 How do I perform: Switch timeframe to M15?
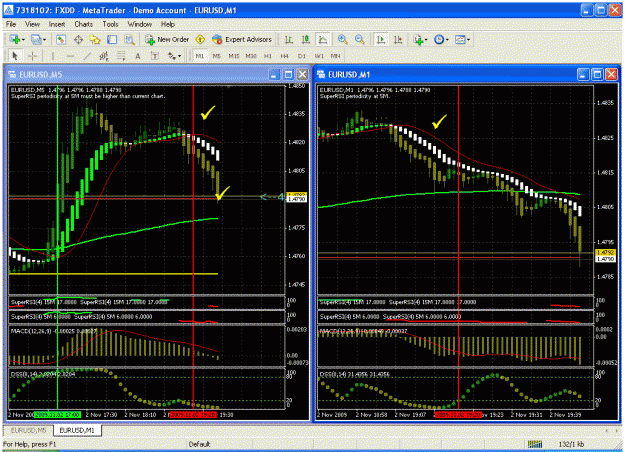coord(234,56)
